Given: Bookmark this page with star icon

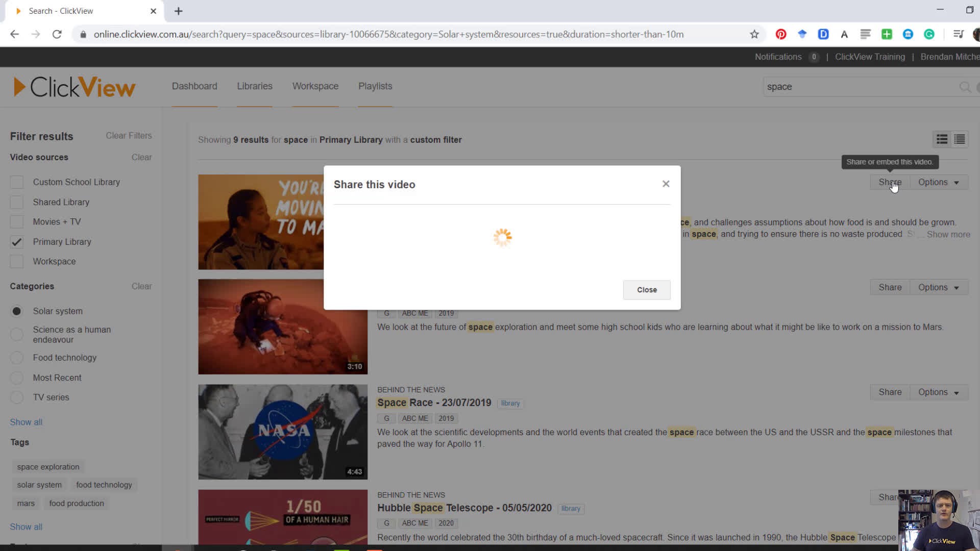Looking at the screenshot, I should (754, 34).
